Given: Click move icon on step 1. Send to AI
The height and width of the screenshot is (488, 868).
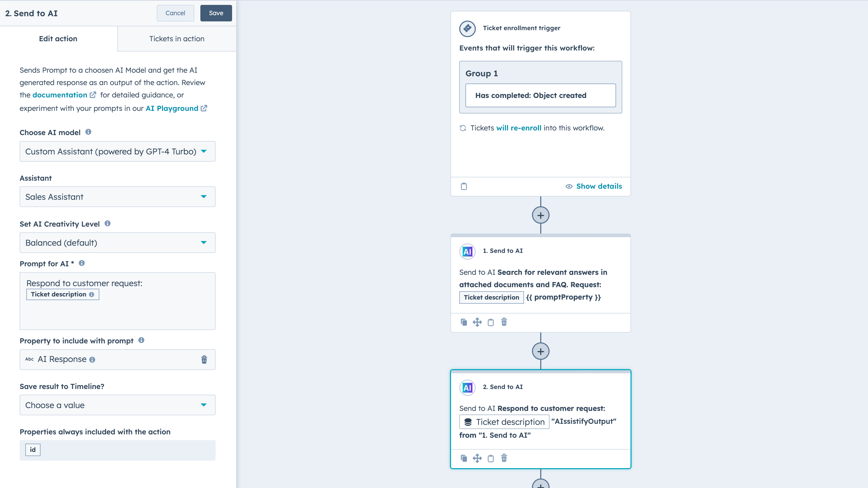Looking at the screenshot, I should tap(477, 322).
